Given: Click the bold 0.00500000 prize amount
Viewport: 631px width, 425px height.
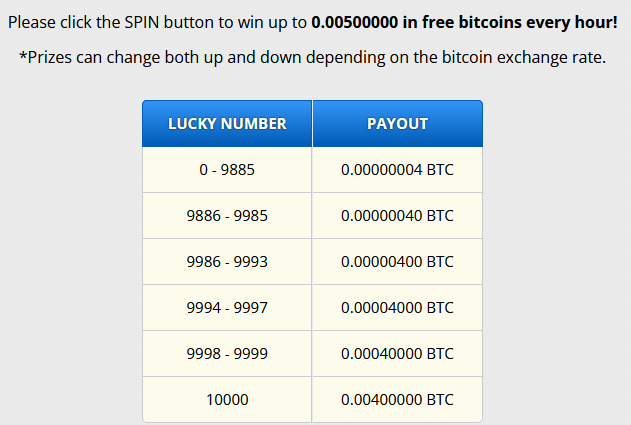Looking at the screenshot, I should [x=359, y=21].
